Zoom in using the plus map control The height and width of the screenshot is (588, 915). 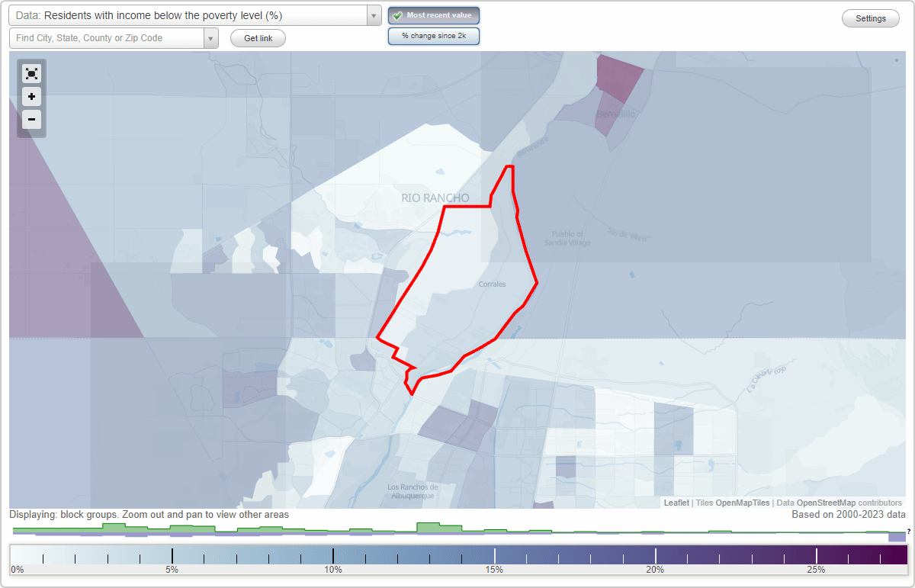[x=31, y=96]
